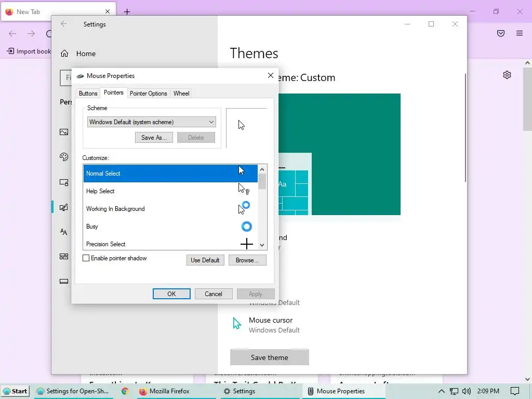Open the network icon in system tray
The width and height of the screenshot is (532, 399).
click(x=454, y=391)
